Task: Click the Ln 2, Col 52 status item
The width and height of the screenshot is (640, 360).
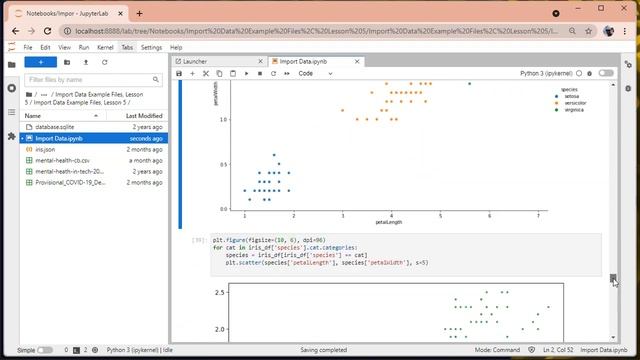Action: click(558, 350)
